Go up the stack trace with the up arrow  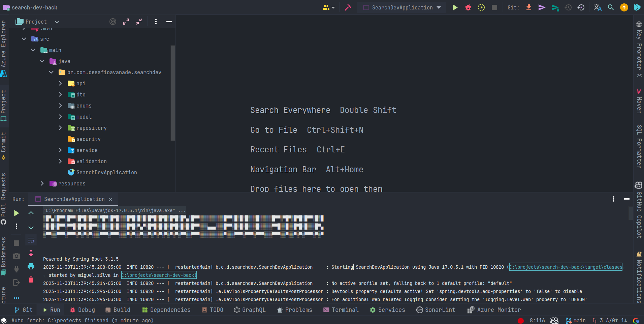31,214
